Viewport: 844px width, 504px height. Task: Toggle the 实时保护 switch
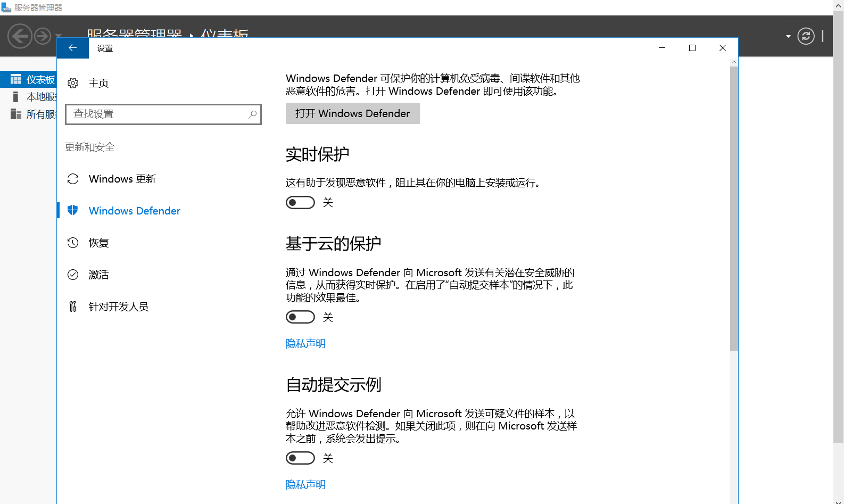(x=300, y=202)
